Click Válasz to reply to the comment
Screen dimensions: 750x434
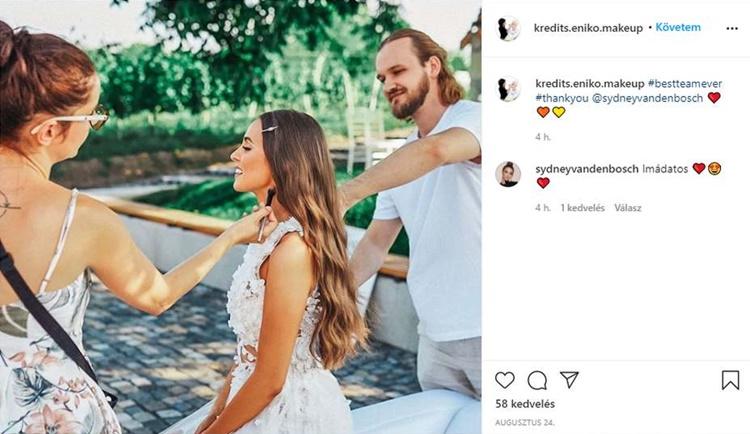(x=628, y=208)
